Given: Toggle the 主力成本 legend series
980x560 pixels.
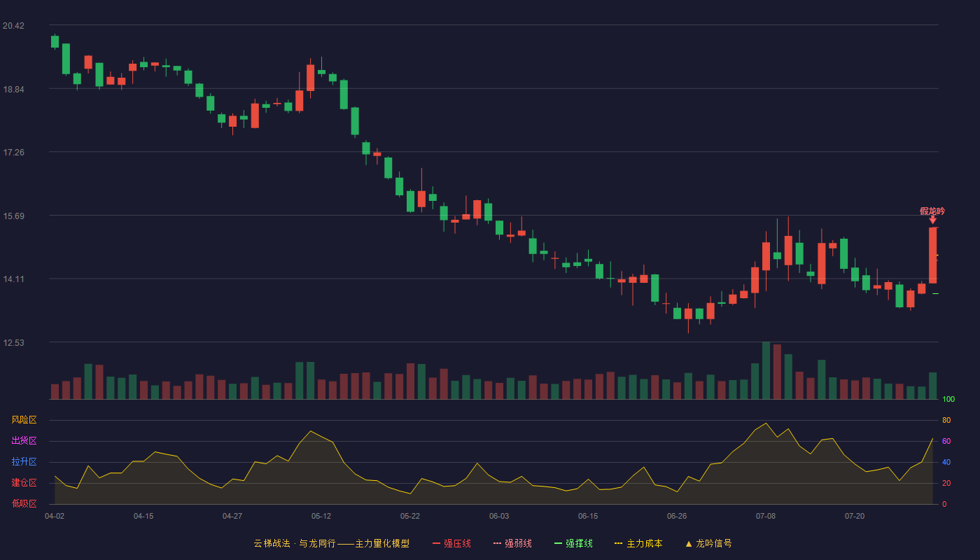Looking at the screenshot, I should pos(638,543).
